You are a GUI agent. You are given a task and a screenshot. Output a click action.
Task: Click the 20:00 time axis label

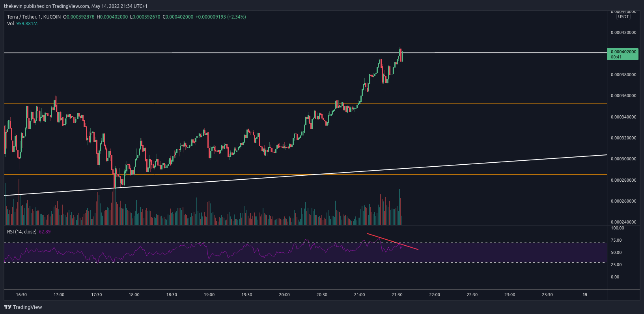click(284, 295)
